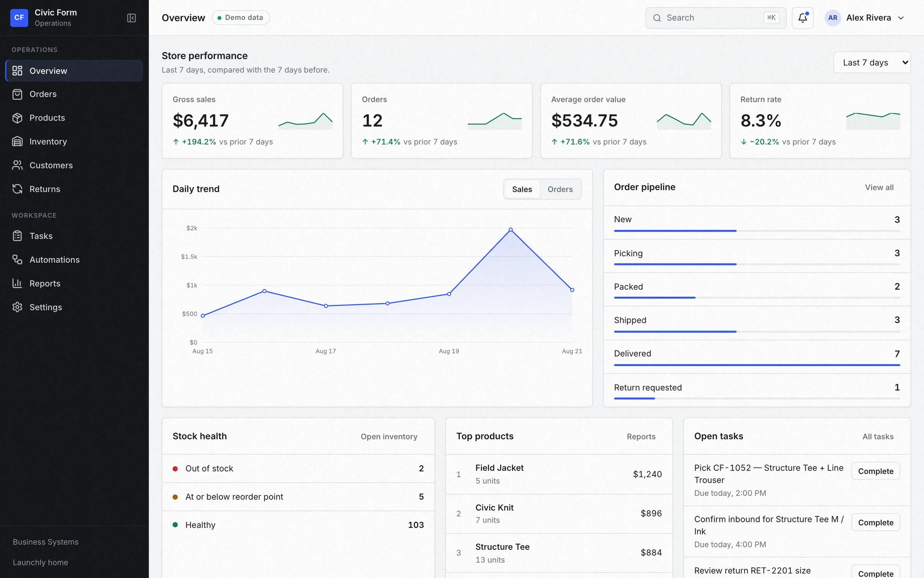Click the Return requested pipeline row
Image resolution: width=924 pixels, height=578 pixels.
click(x=757, y=390)
